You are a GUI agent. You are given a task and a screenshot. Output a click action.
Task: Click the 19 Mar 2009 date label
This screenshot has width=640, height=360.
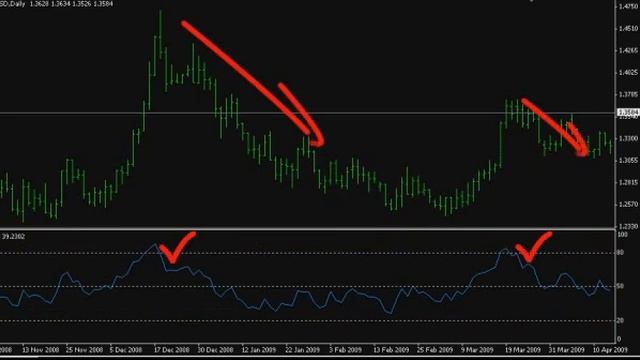pyautogui.click(x=522, y=350)
